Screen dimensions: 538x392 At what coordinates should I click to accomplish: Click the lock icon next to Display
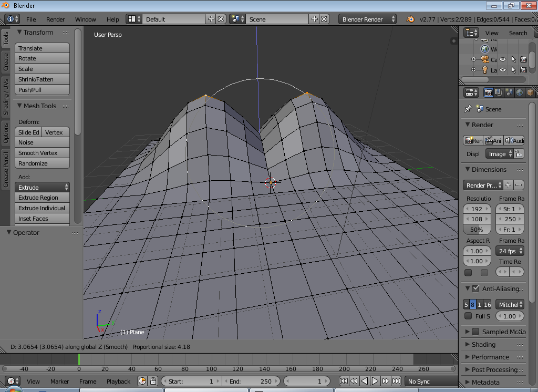tap(519, 154)
